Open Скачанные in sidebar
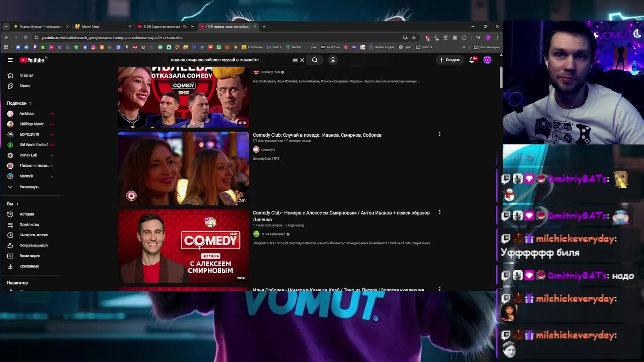The width and height of the screenshot is (644, 362). [30, 266]
